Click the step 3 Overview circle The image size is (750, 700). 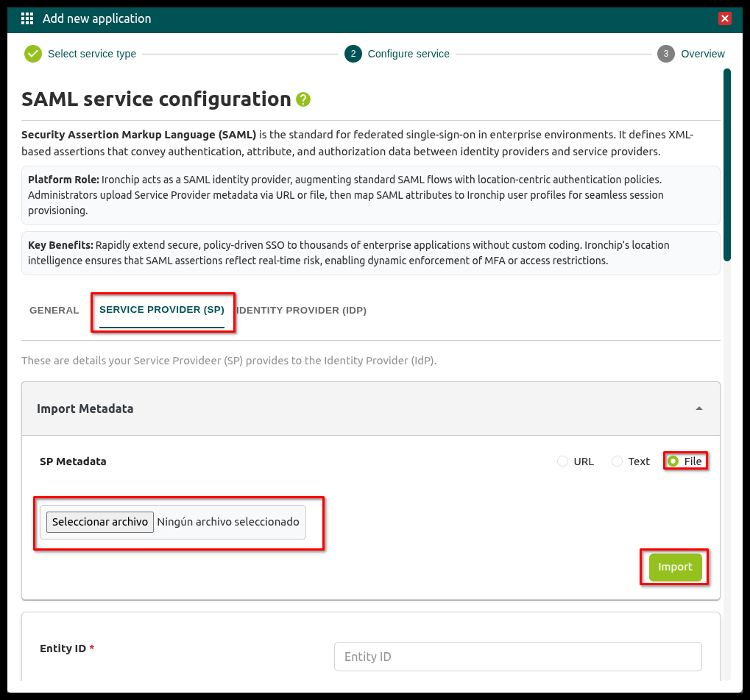click(x=666, y=54)
